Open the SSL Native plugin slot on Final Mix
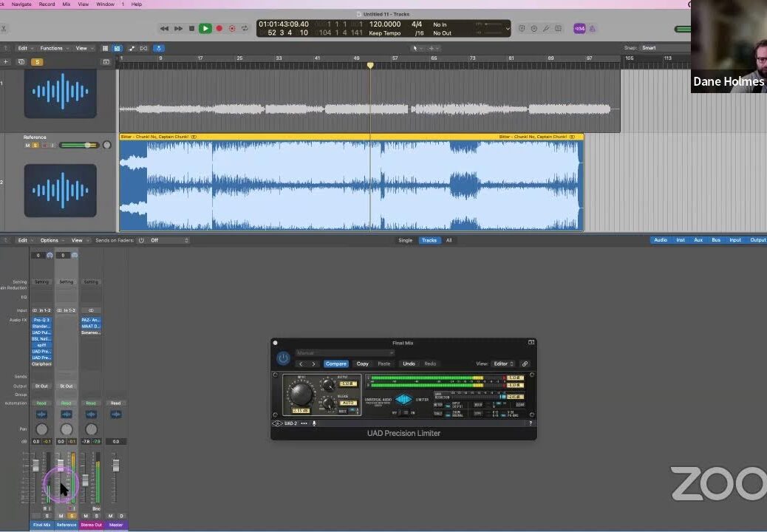The width and height of the screenshot is (767, 532). click(x=41, y=339)
